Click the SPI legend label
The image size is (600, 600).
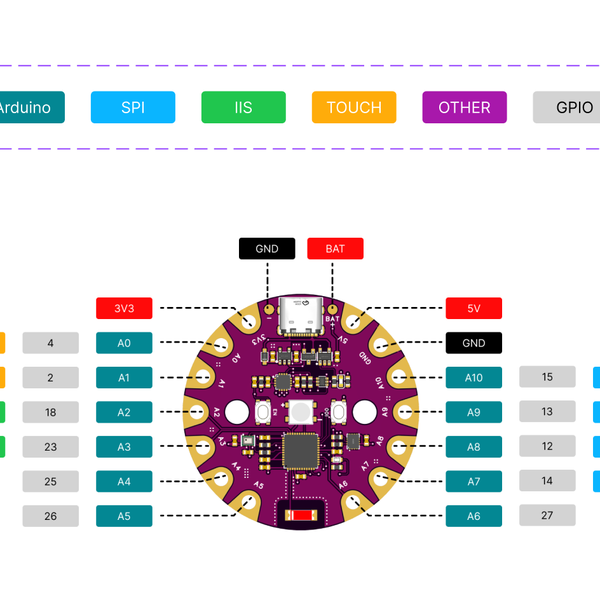tap(133, 107)
